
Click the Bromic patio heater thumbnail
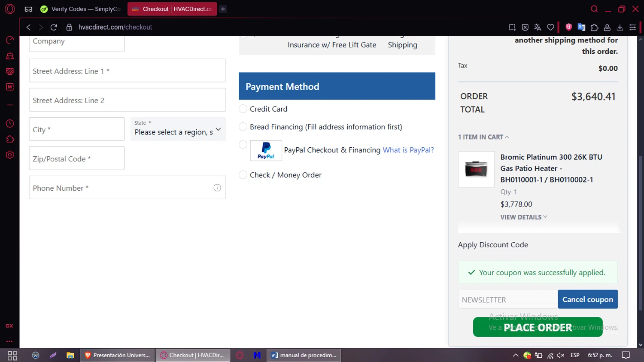coord(476,169)
